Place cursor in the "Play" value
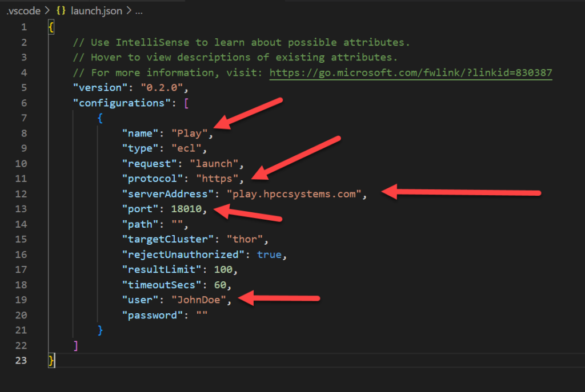Screen dimensions: 585x392 pyautogui.click(x=189, y=133)
